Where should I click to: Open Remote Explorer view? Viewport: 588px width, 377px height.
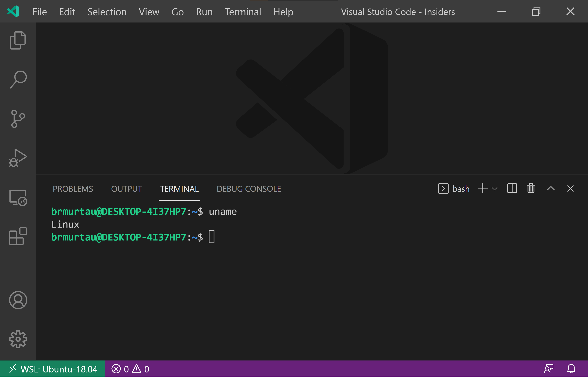pos(18,197)
